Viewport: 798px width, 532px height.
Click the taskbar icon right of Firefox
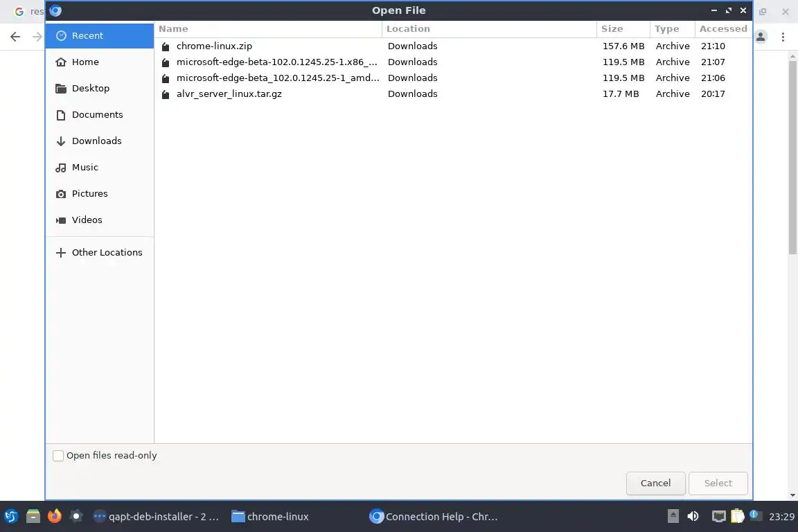(x=76, y=516)
